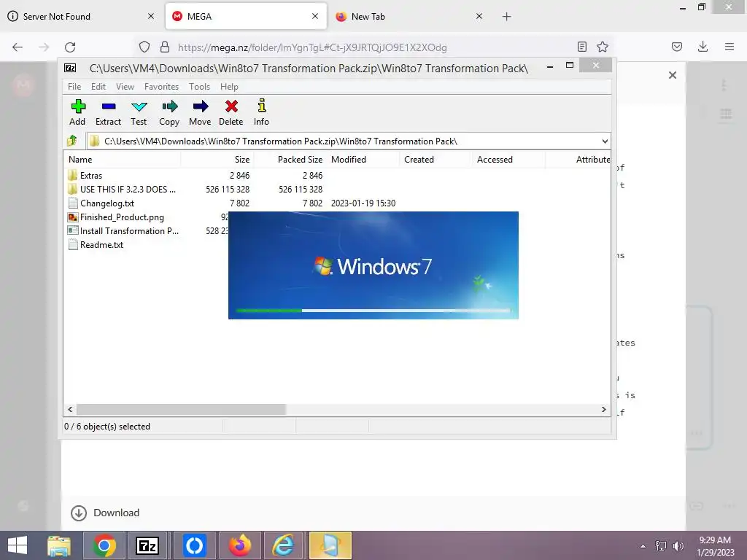The image size is (747, 560).
Task: Click the volume icon in system tray
Action: (x=678, y=546)
